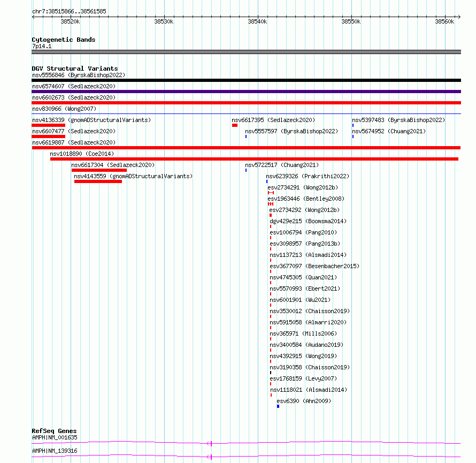The image size is (476, 463).
Task: Select the small red nsv6617395 block
Action: 235,125
